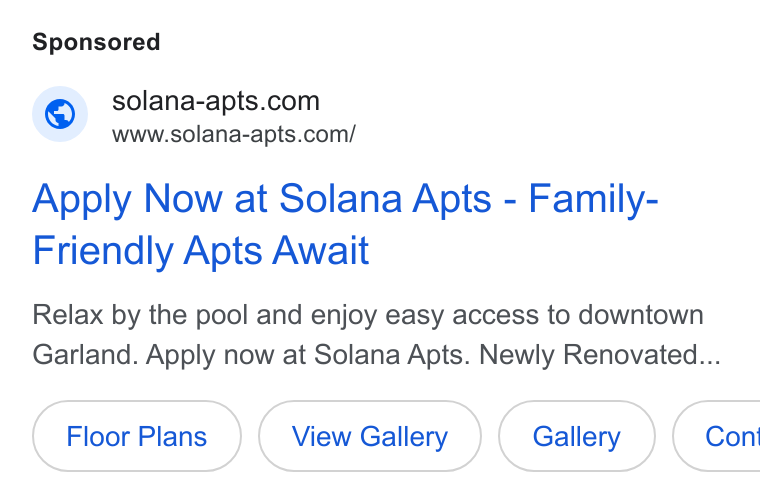Click the light blue circle around the globe
The height and width of the screenshot is (504, 760).
60,114
